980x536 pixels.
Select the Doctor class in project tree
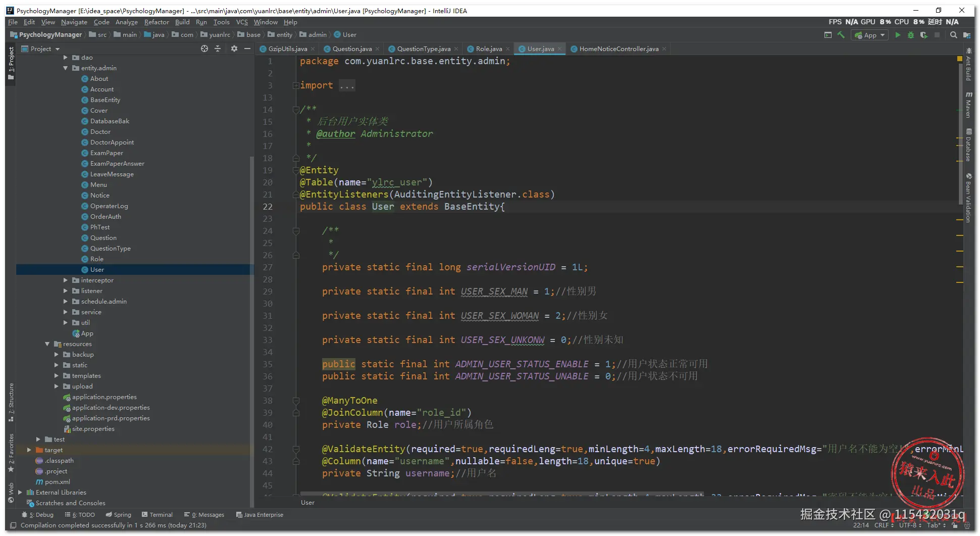click(x=100, y=132)
